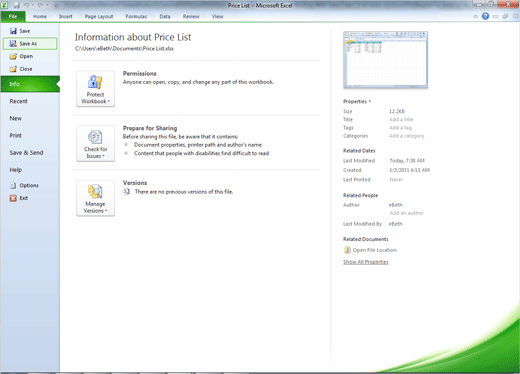Switch to the Review tab

click(191, 16)
